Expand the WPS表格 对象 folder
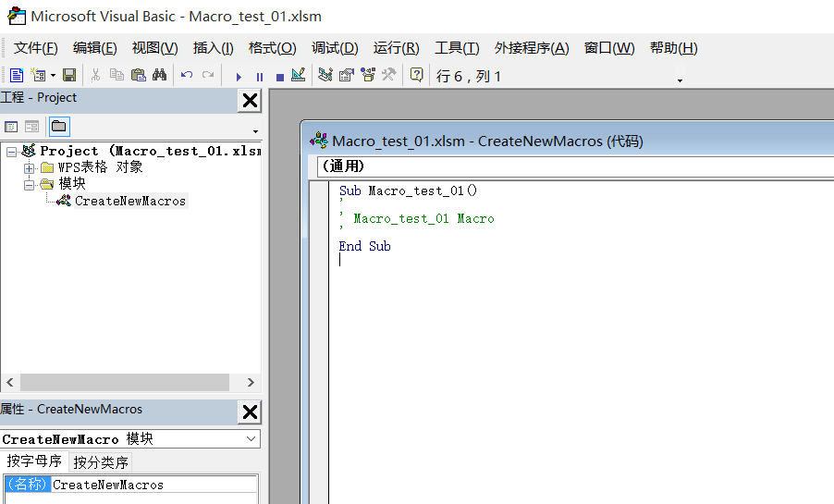The height and width of the screenshot is (504, 834). (x=29, y=168)
